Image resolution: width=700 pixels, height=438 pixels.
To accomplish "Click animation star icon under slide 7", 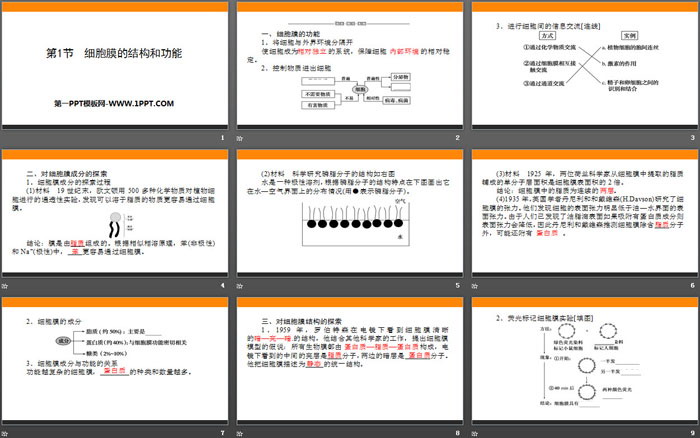I will (x=5, y=434).
